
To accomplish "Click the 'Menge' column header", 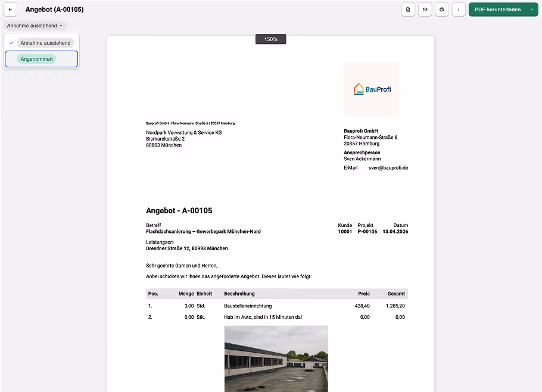I will point(186,294).
